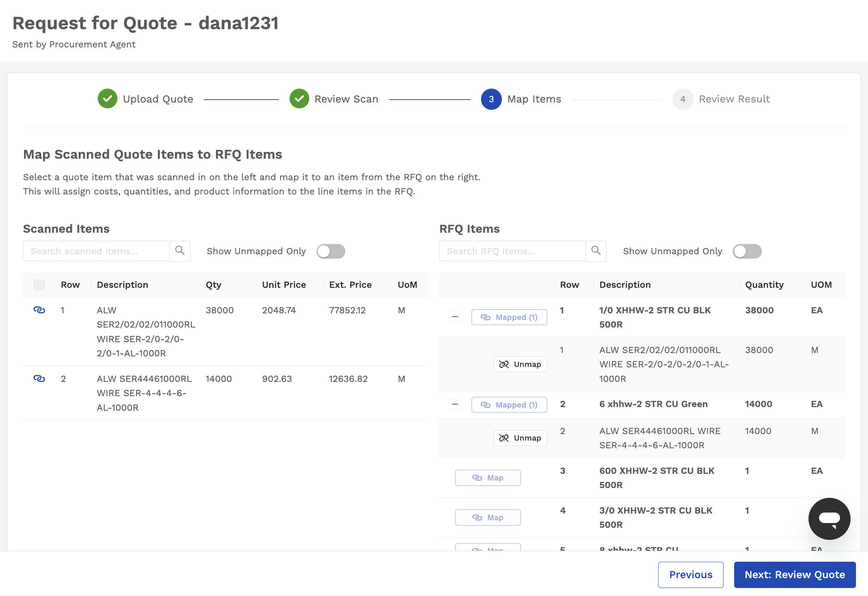The image size is (868, 596).
Task: Toggle Show Unmapped Only for RFQ Items
Action: pyautogui.click(x=747, y=251)
